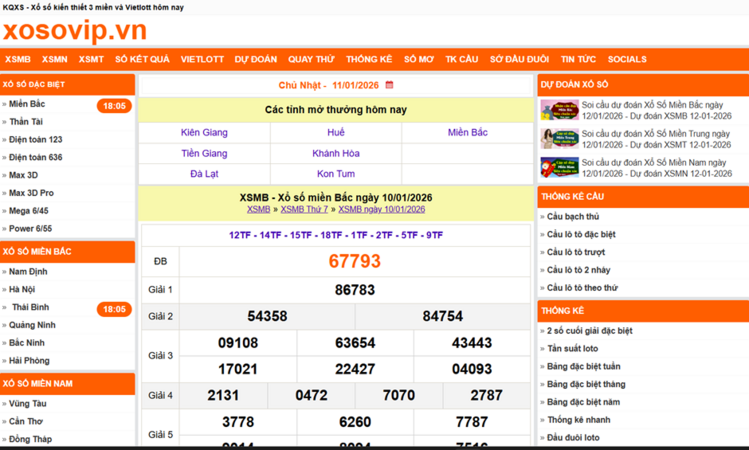Viewport: 749px width, 450px height.
Task: Click the 18:05 badge beside Thái Bình
Action: (x=114, y=308)
